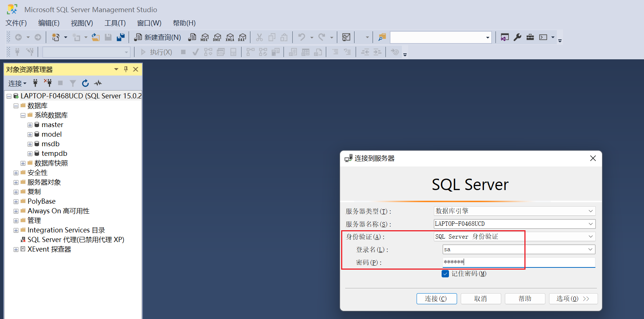Click the Open File folder icon
This screenshot has height=319, width=644.
pyautogui.click(x=96, y=37)
